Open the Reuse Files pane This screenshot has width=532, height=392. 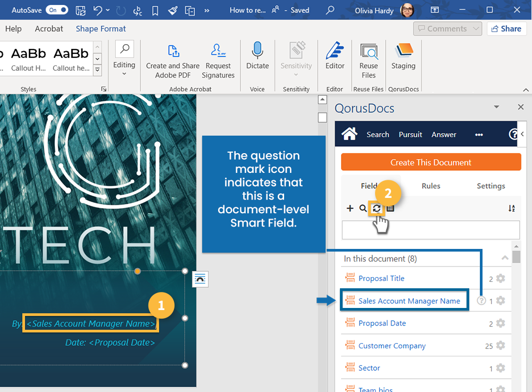[368, 59]
